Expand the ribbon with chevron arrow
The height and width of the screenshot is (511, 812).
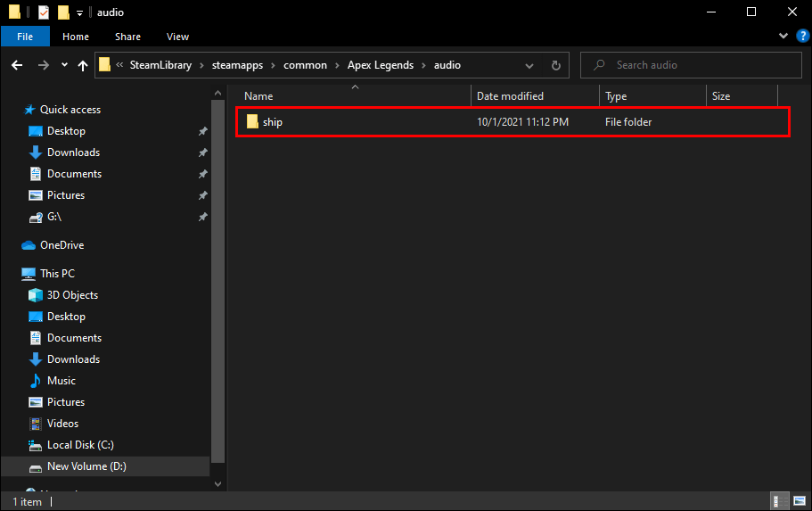(783, 37)
